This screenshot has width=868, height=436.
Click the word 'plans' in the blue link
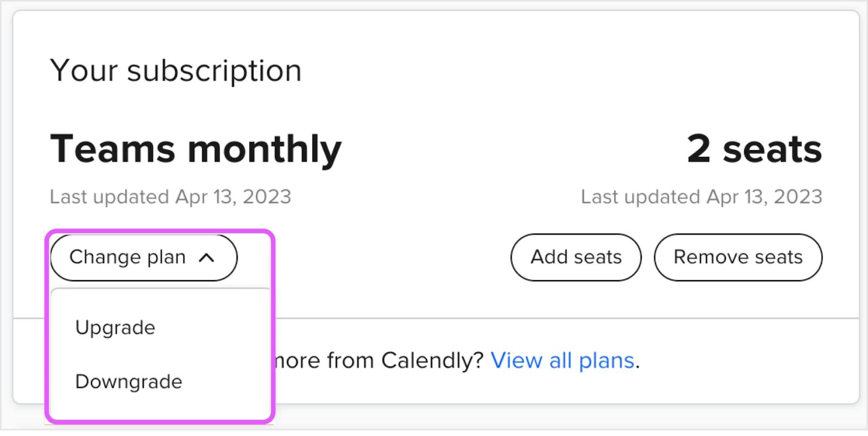(x=607, y=361)
